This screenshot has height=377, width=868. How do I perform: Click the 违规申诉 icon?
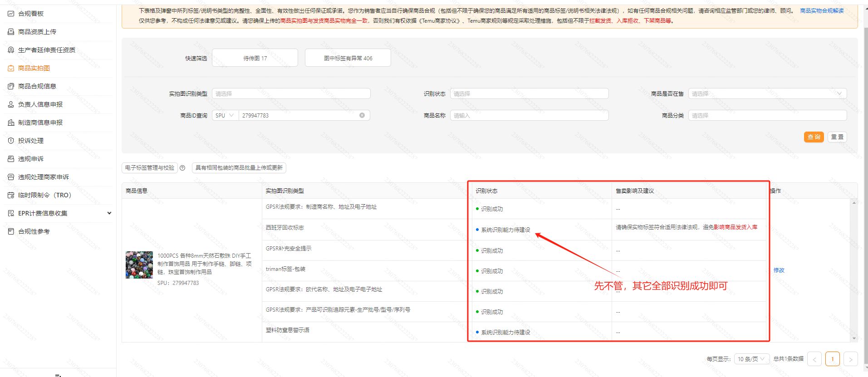11,159
